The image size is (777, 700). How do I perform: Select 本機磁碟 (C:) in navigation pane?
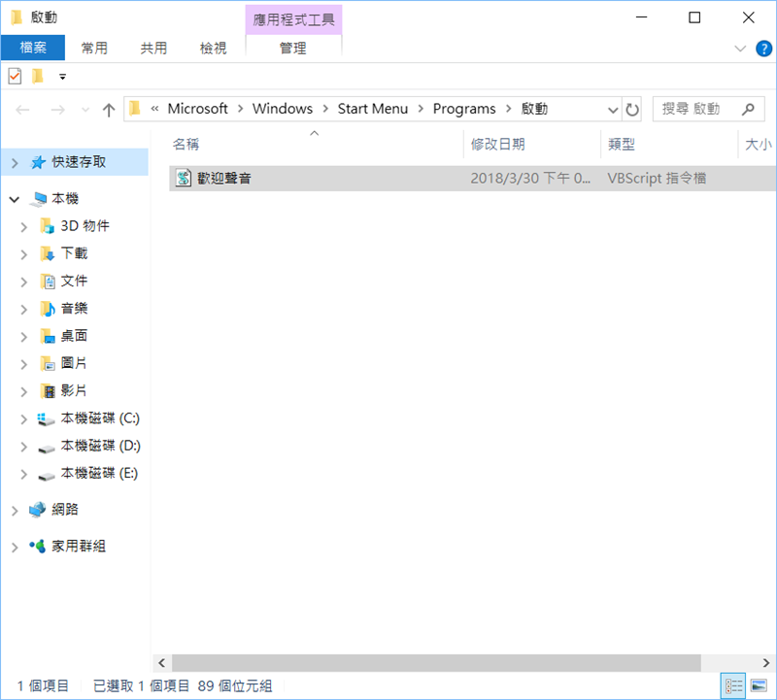100,418
